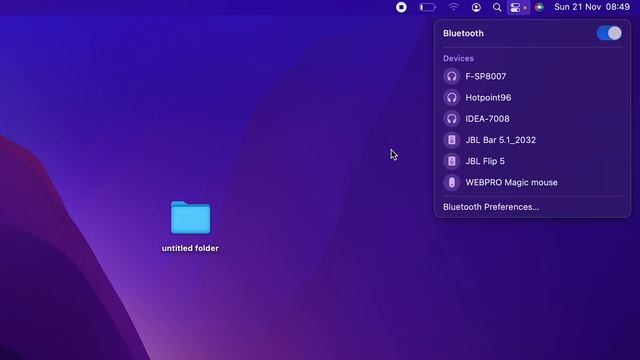Screen dimensions: 640x360
Task: Click the IDEA-7008 headphone icon
Action: [x=451, y=119]
